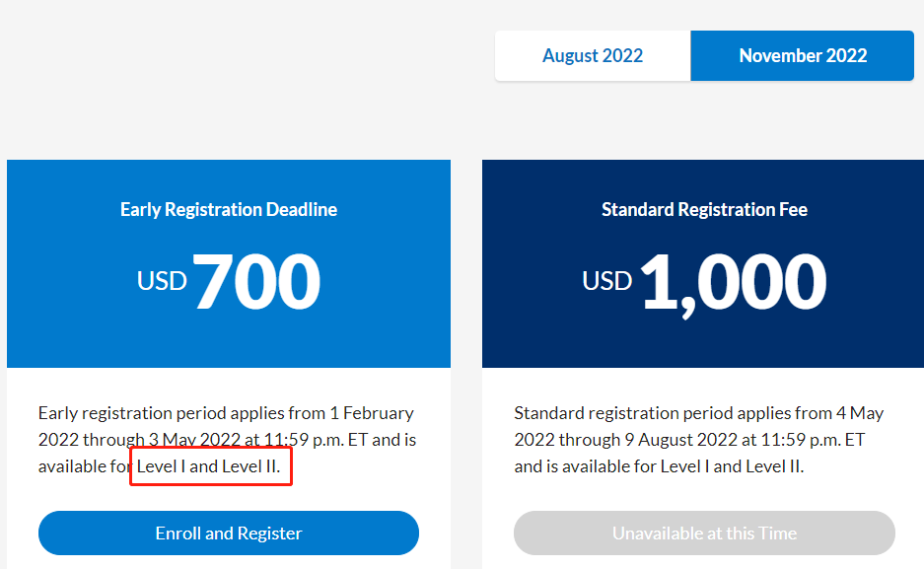Click the large 1,000 price figure

pos(734,282)
